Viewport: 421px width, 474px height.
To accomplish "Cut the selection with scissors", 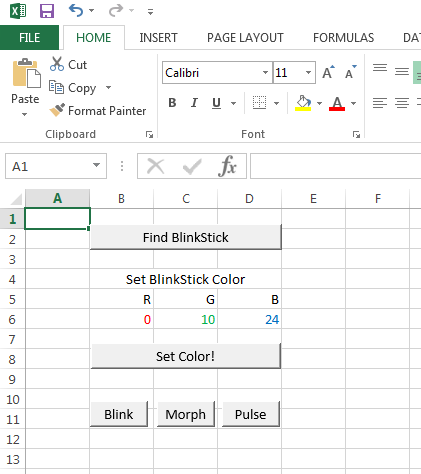I will tap(68, 64).
